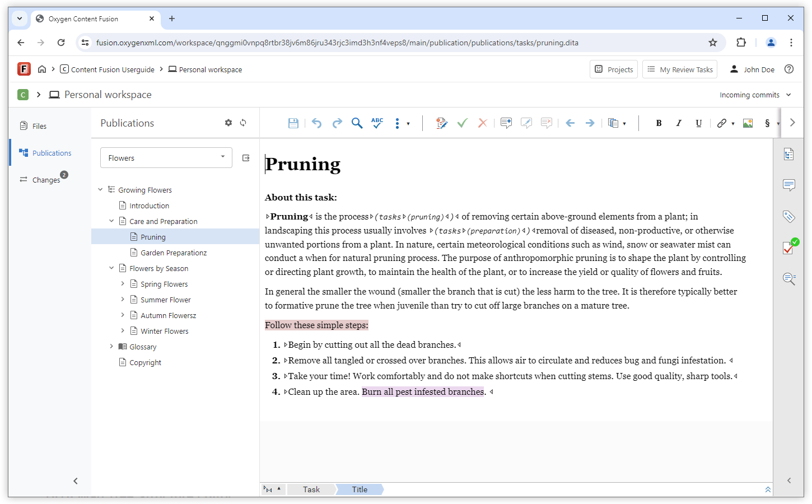Open the three-dot more actions dropdown
Viewport: 812px width, 504px height.
pyautogui.click(x=402, y=123)
